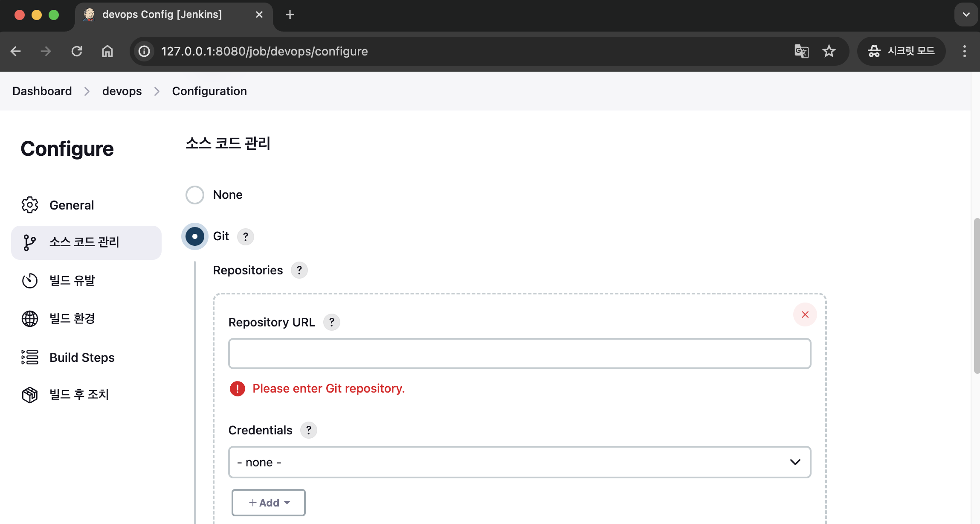Screen dimensions: 980x524
Task: Switch to the devops Config Jenkins tab
Action: (162, 14)
